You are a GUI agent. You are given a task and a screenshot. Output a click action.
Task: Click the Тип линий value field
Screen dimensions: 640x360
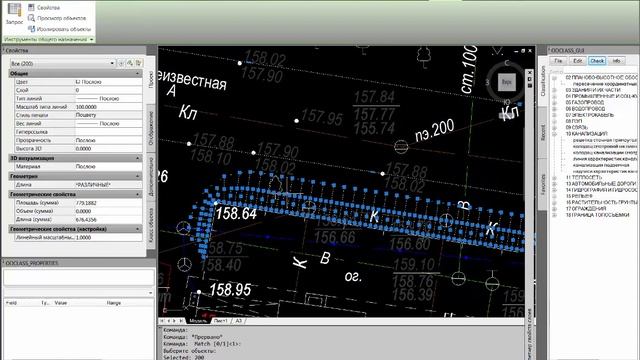(109, 98)
